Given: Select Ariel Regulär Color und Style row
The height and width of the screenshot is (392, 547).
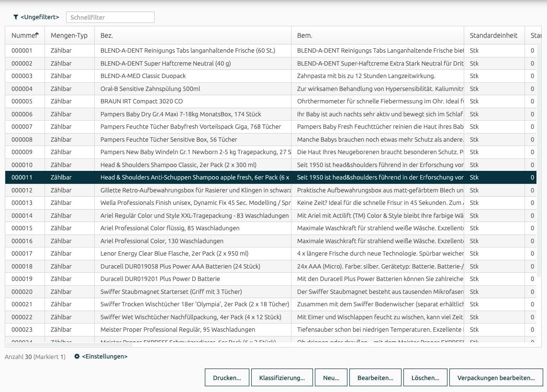Looking at the screenshot, I should click(271, 215).
